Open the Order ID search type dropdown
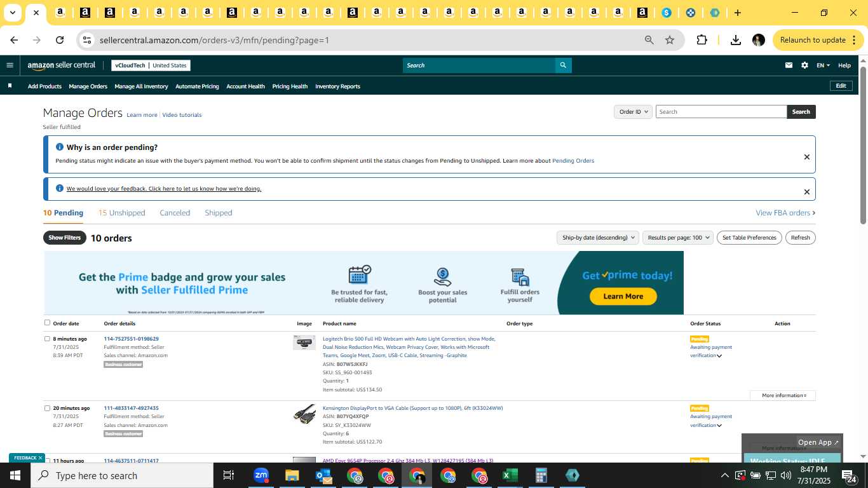The image size is (868, 488). point(633,112)
